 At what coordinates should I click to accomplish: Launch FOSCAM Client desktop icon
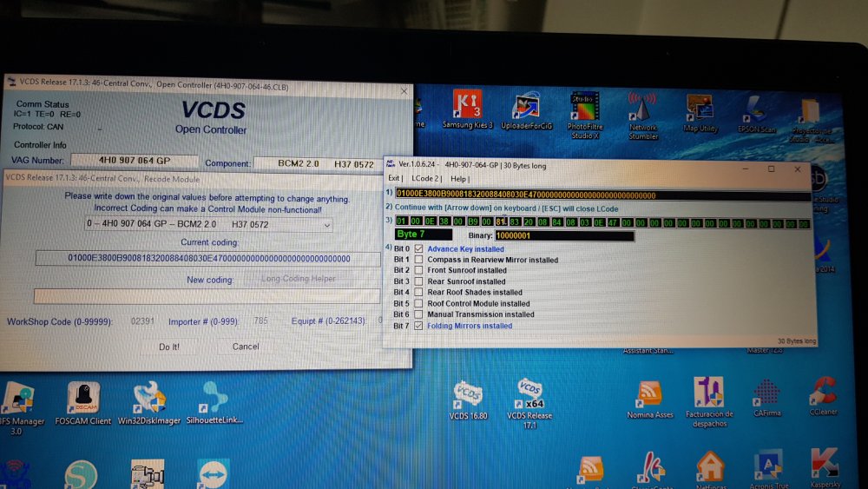[x=83, y=403]
